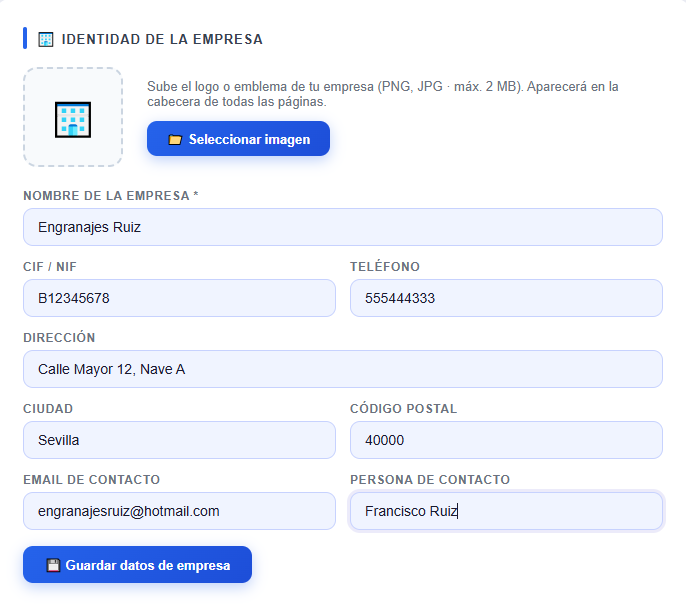Select the CIF / NIF input field
The image size is (686, 607).
179,298
